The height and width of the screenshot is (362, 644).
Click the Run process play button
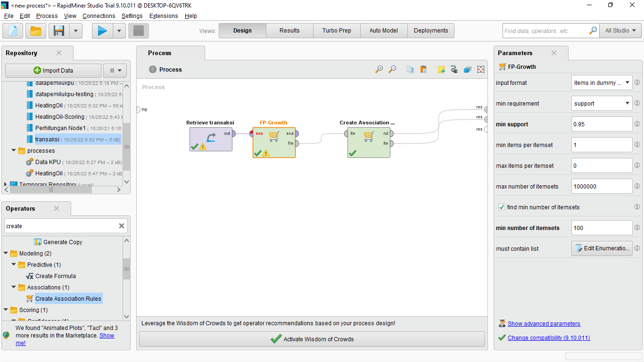point(102,31)
